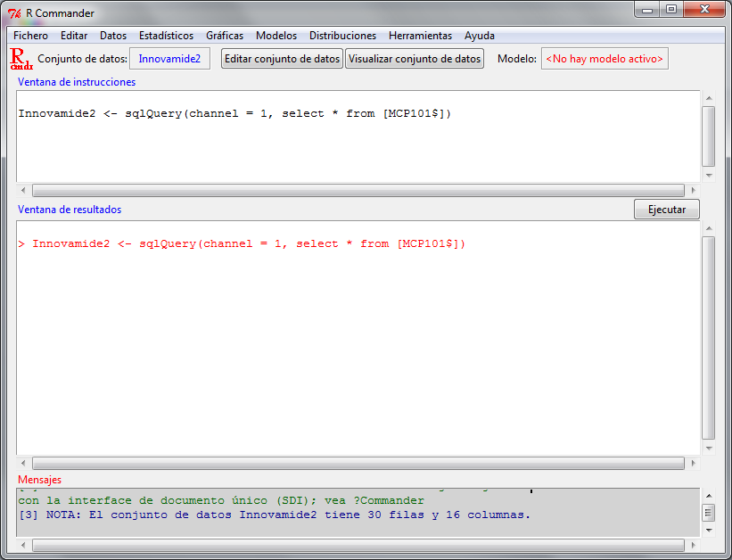This screenshot has height=560, width=732.
Task: Click the down arrow of the results window scrollbar
Action: (708, 449)
